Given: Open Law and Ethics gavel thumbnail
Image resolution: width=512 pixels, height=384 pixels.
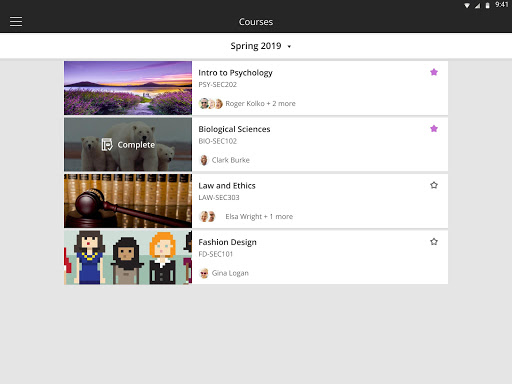Looking at the screenshot, I should coord(128,201).
